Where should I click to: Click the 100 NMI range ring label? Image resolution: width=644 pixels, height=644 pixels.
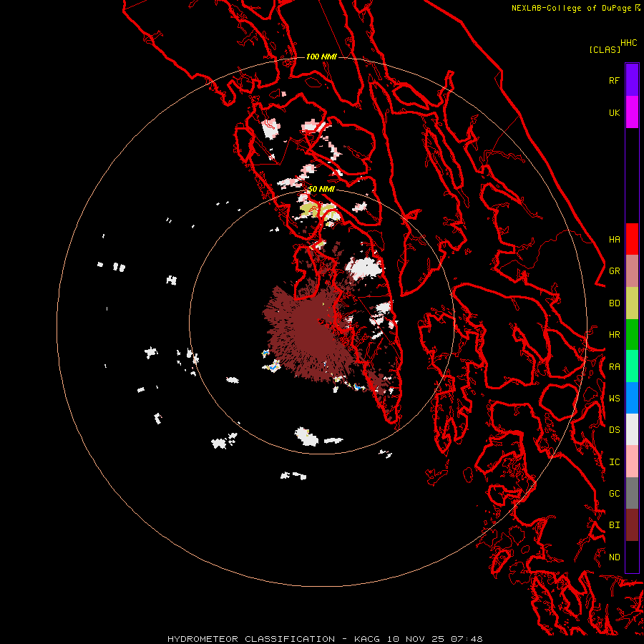(x=321, y=57)
